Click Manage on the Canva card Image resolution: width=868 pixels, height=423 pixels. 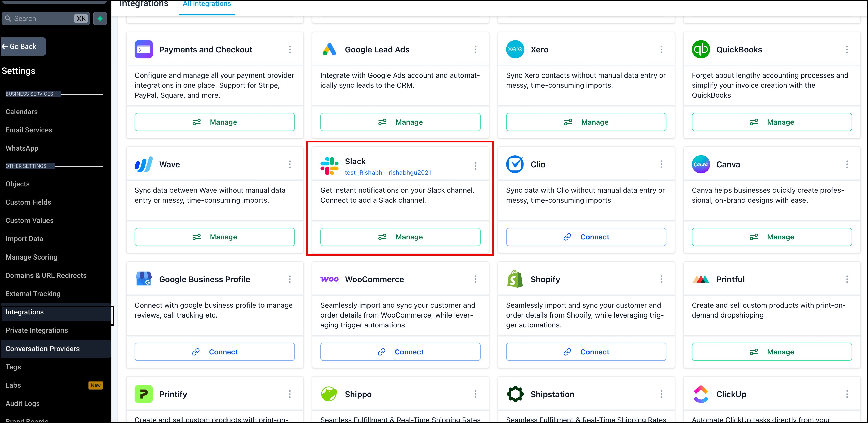772,237
